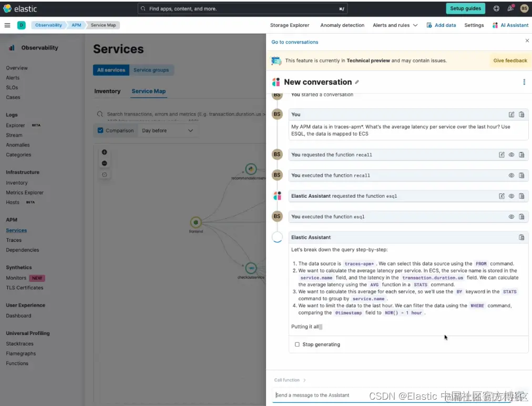Viewport: 532px width, 406px height.
Task: Focus the Find apps, content search field
Action: [x=242, y=9]
